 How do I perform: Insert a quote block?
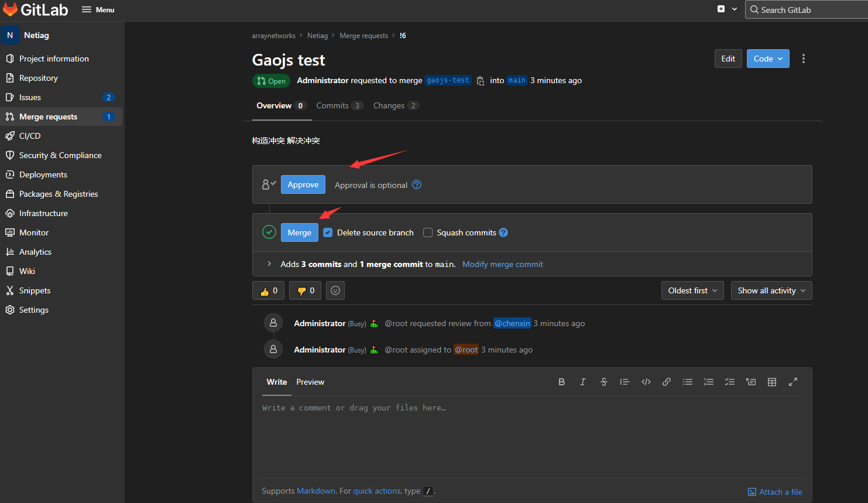(625, 382)
